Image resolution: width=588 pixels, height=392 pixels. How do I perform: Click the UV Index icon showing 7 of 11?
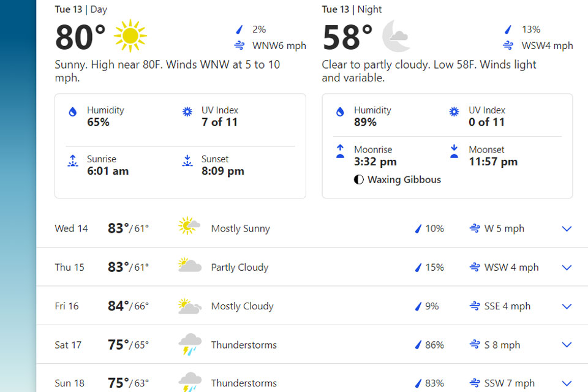187,112
